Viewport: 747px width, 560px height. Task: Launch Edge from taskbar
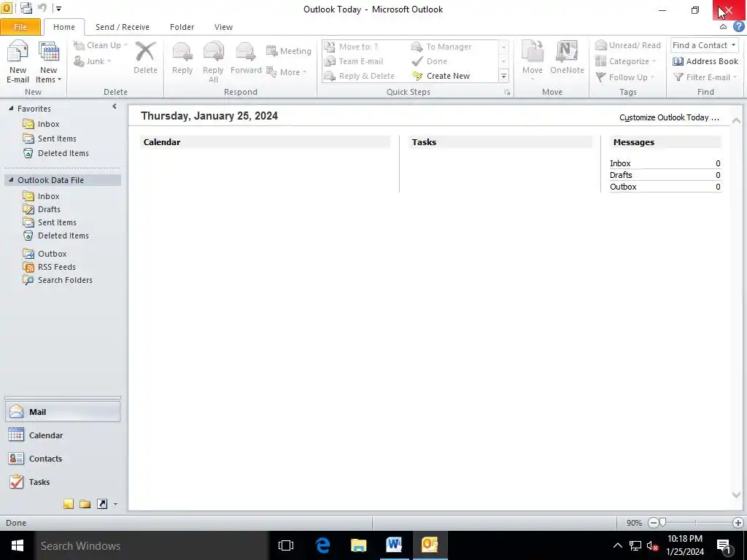click(322, 545)
